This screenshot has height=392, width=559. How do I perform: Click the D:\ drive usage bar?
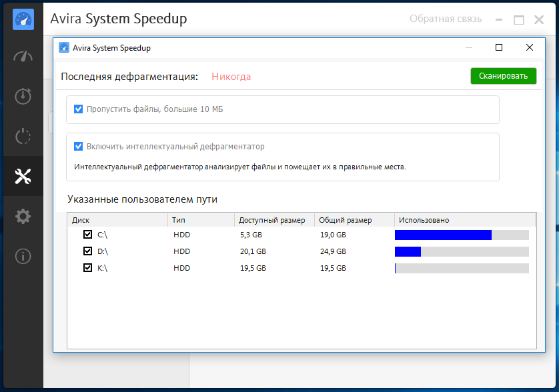(x=462, y=251)
